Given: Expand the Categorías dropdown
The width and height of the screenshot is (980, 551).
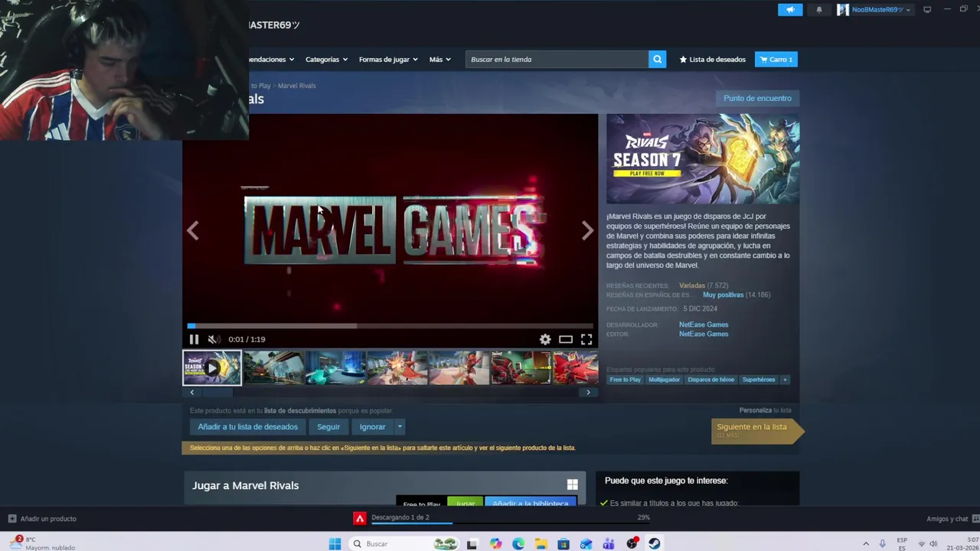Looking at the screenshot, I should 326,59.
